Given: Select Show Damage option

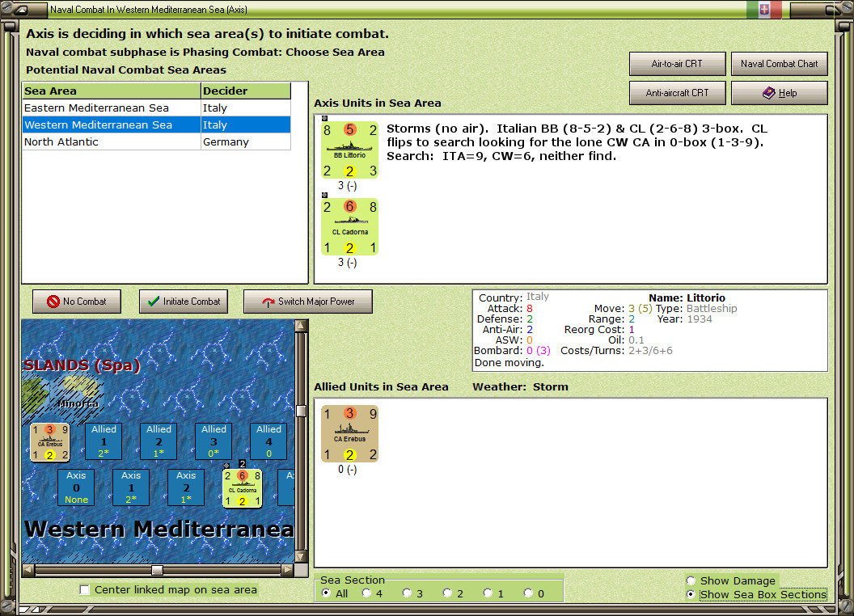Looking at the screenshot, I should [x=691, y=580].
